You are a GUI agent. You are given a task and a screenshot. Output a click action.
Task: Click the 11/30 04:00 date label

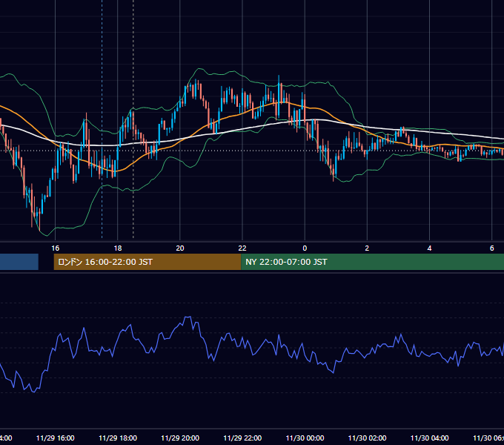pos(429,438)
